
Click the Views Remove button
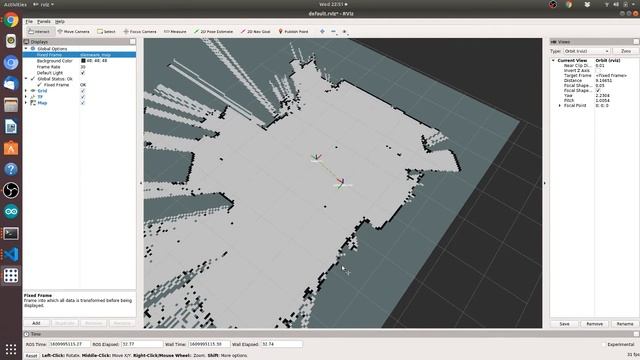tap(594, 324)
